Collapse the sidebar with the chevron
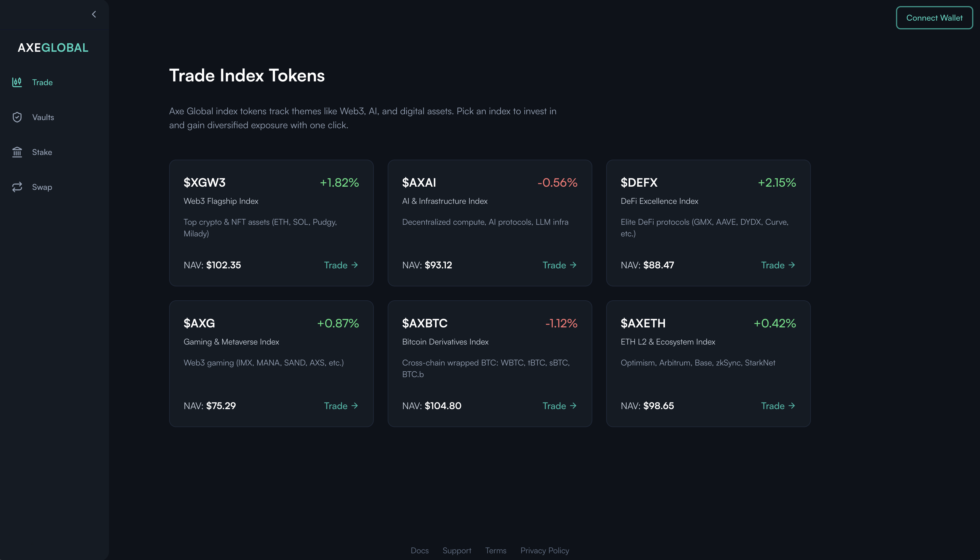Viewport: 980px width, 560px height. click(94, 14)
